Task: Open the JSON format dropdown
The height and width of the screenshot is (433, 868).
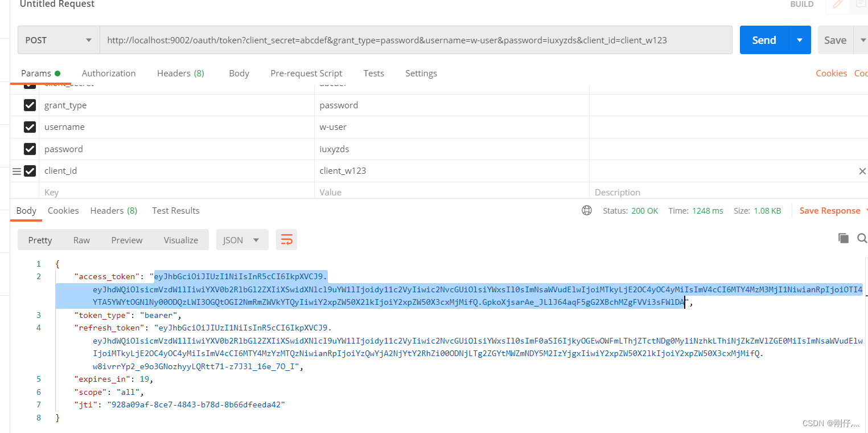Action: tap(242, 240)
